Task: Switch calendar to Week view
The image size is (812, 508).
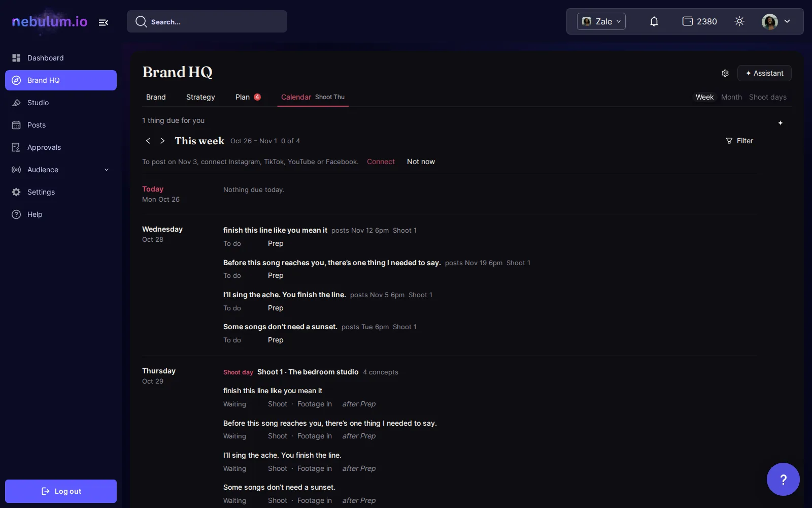Action: tap(704, 97)
